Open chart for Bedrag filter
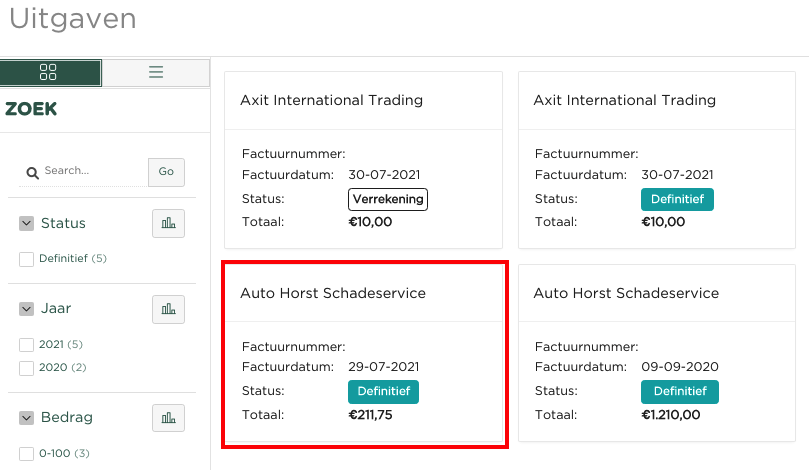The width and height of the screenshot is (809, 470). click(x=168, y=417)
